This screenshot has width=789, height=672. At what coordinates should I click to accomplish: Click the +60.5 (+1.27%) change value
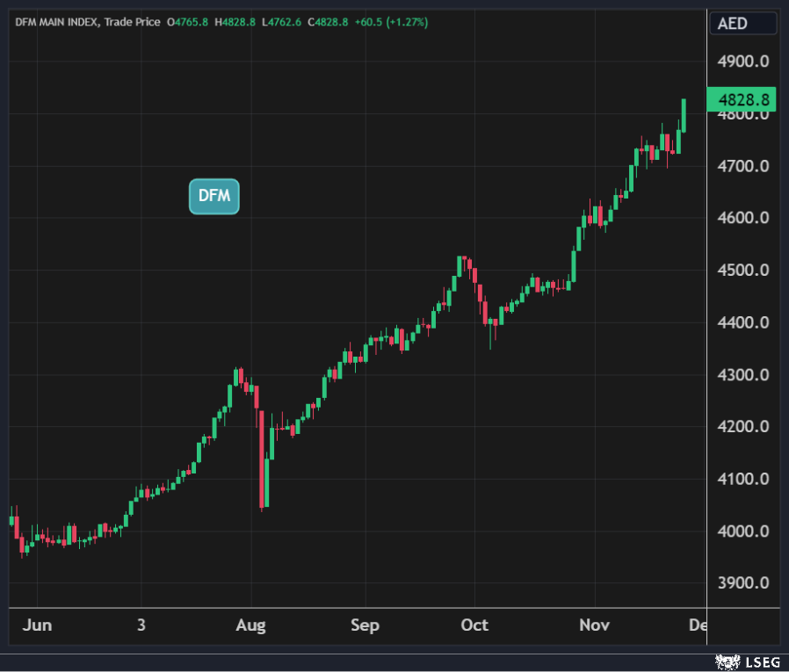[x=391, y=22]
